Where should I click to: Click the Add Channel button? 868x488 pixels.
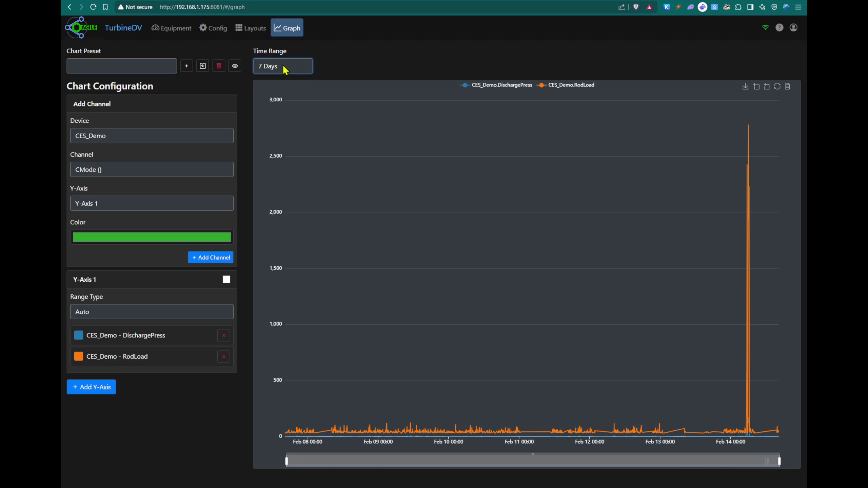[211, 257]
